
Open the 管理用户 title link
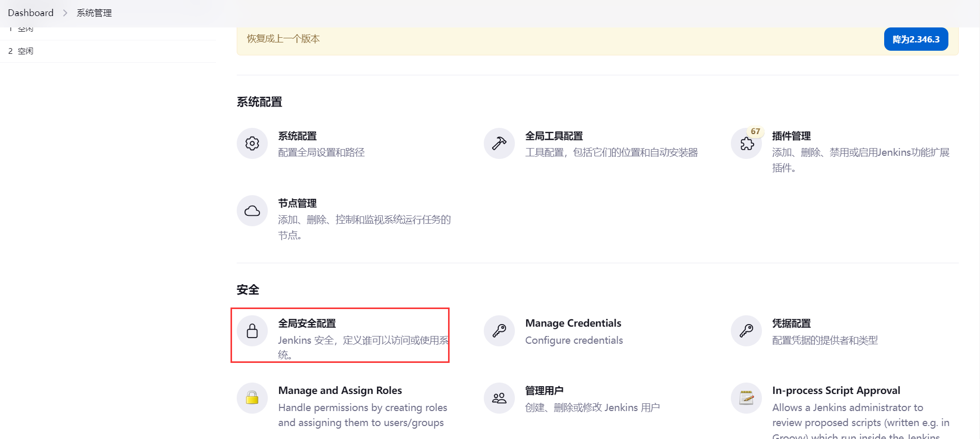544,391
